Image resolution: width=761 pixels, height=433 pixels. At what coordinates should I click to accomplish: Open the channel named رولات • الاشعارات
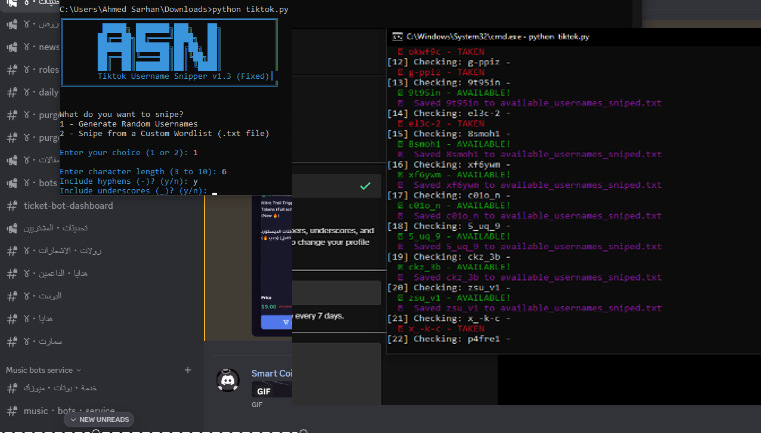point(63,251)
